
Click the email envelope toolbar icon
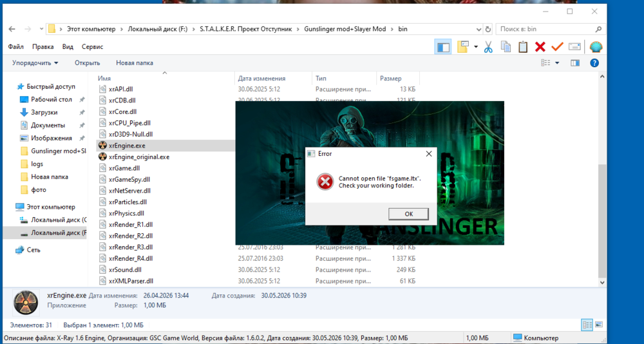574,47
